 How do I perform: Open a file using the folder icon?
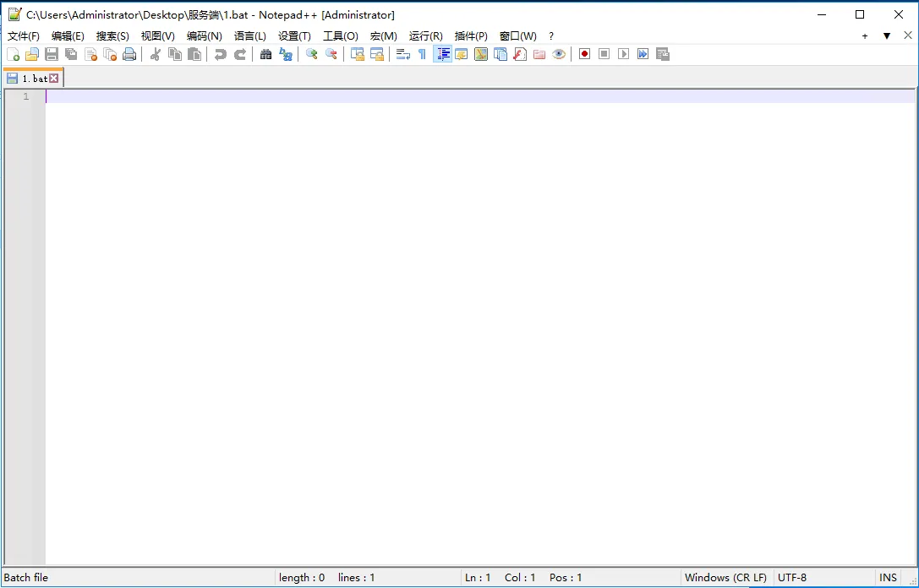coord(32,54)
